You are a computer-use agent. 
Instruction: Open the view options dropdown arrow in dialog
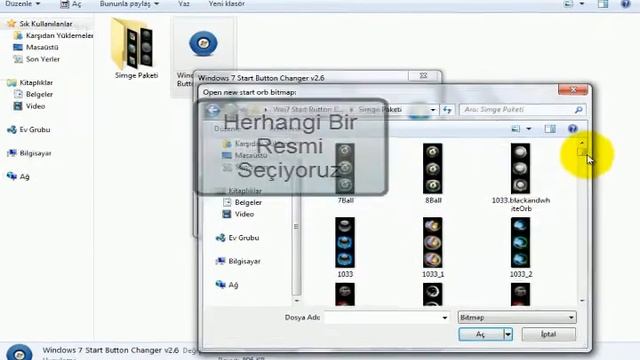[x=529, y=129]
